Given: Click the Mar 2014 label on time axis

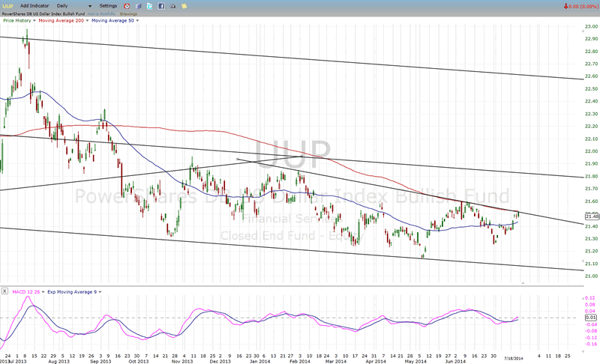Looking at the screenshot, I should 335,361.
